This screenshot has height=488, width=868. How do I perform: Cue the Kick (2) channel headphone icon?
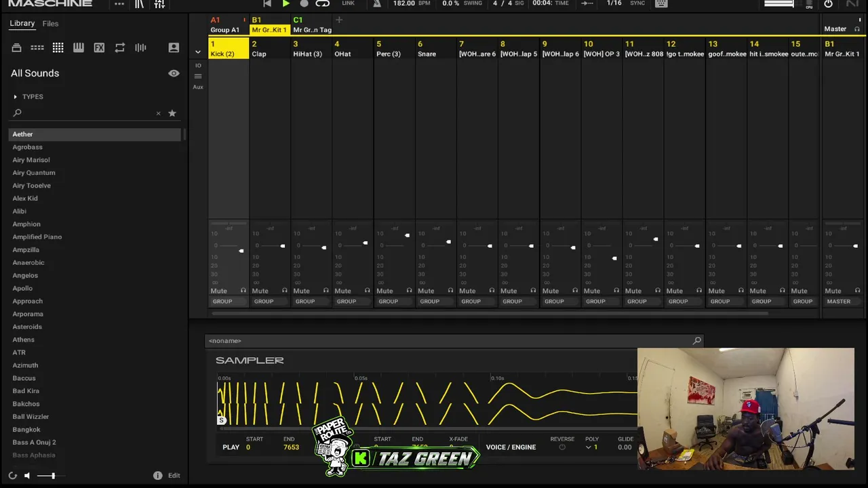click(x=243, y=291)
